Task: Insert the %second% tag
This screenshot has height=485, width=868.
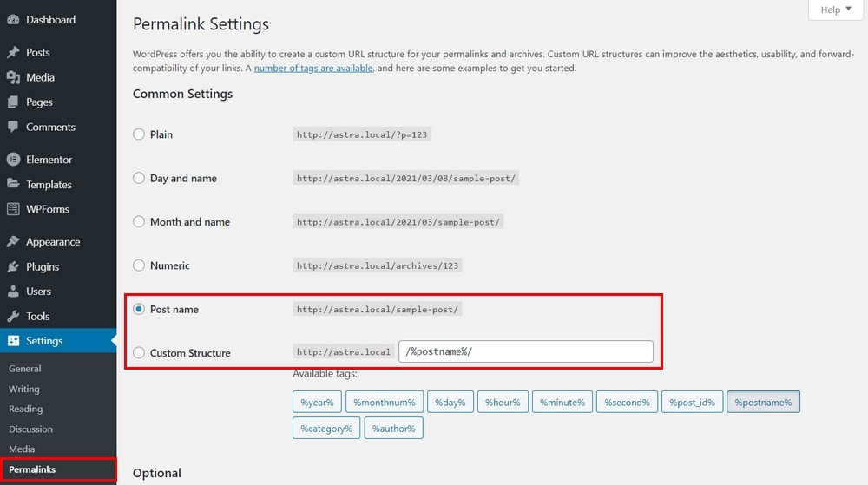Action: pyautogui.click(x=628, y=402)
